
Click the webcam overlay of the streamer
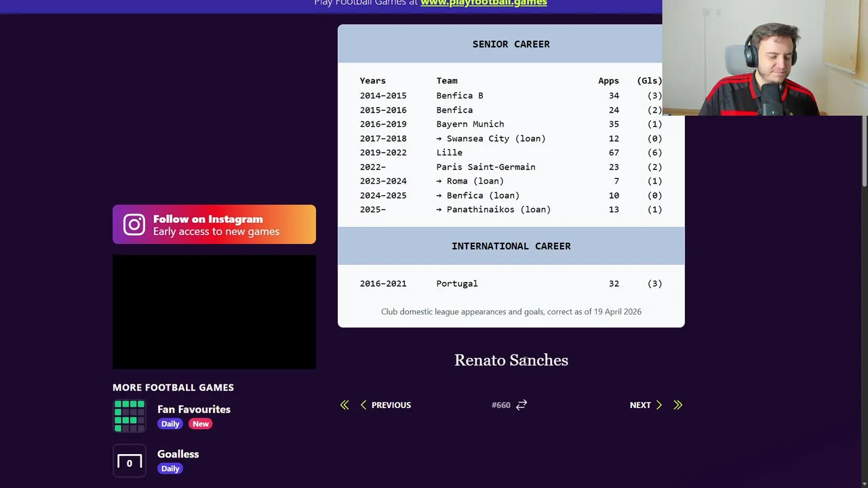(765, 58)
